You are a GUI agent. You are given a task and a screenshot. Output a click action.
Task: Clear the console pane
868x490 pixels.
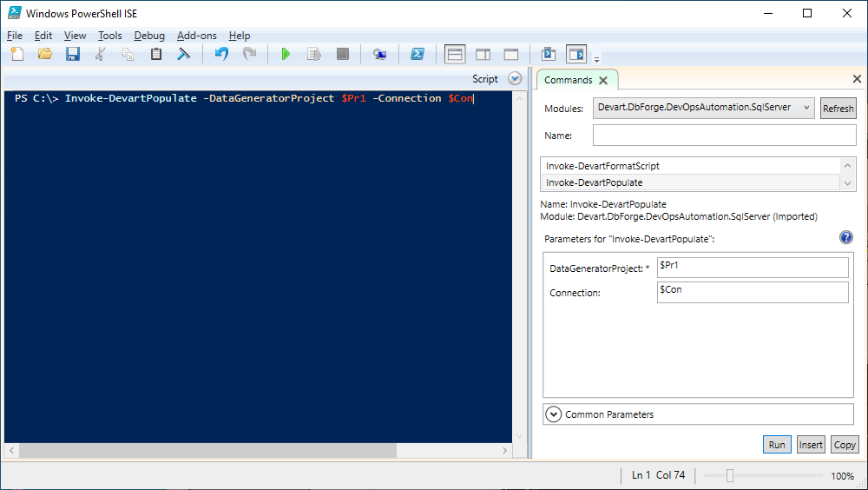[x=184, y=54]
